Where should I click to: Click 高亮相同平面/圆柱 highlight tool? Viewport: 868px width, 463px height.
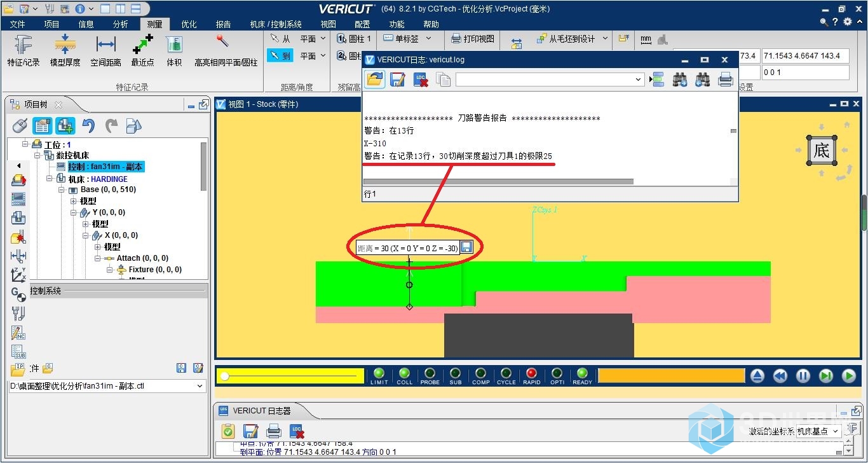pos(226,51)
